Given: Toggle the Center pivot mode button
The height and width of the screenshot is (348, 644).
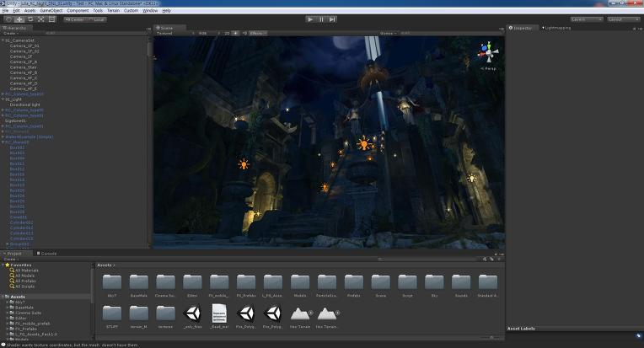Looking at the screenshot, I should (x=74, y=19).
